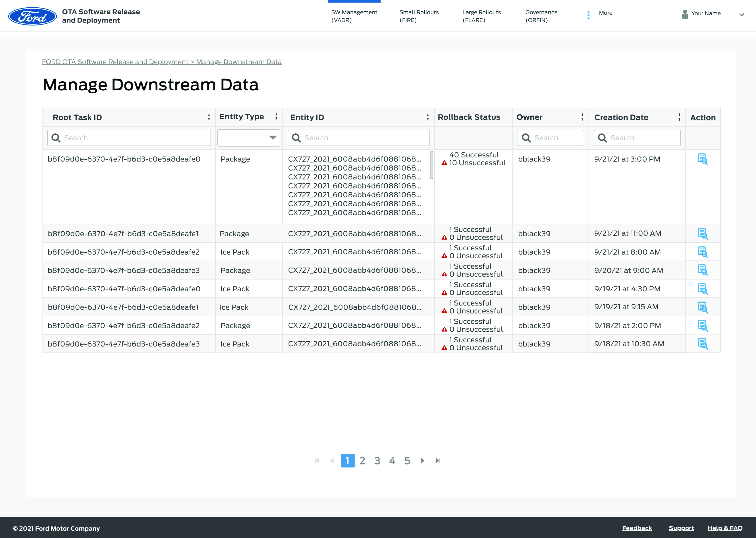Screen dimensions: 756x538
Task: Click the Manage Downstream Data breadcrumb link
Action: pos(239,62)
